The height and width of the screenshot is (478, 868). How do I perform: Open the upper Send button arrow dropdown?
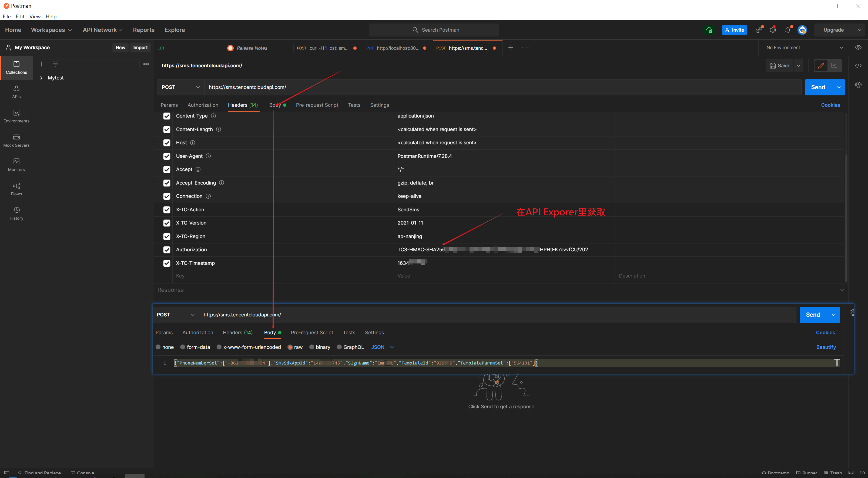coord(838,87)
